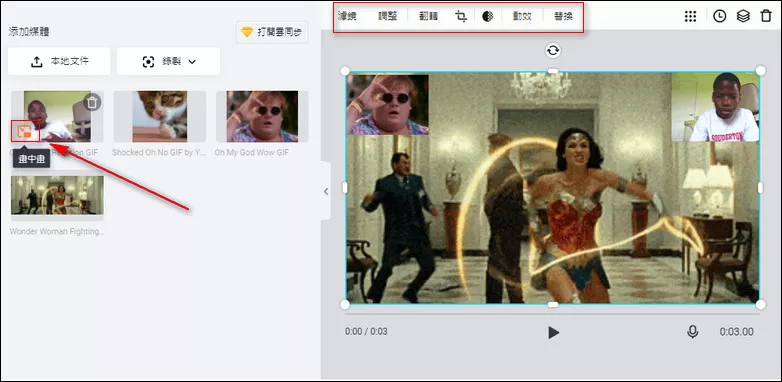Open the 濾鏡 filter option

pos(347,16)
